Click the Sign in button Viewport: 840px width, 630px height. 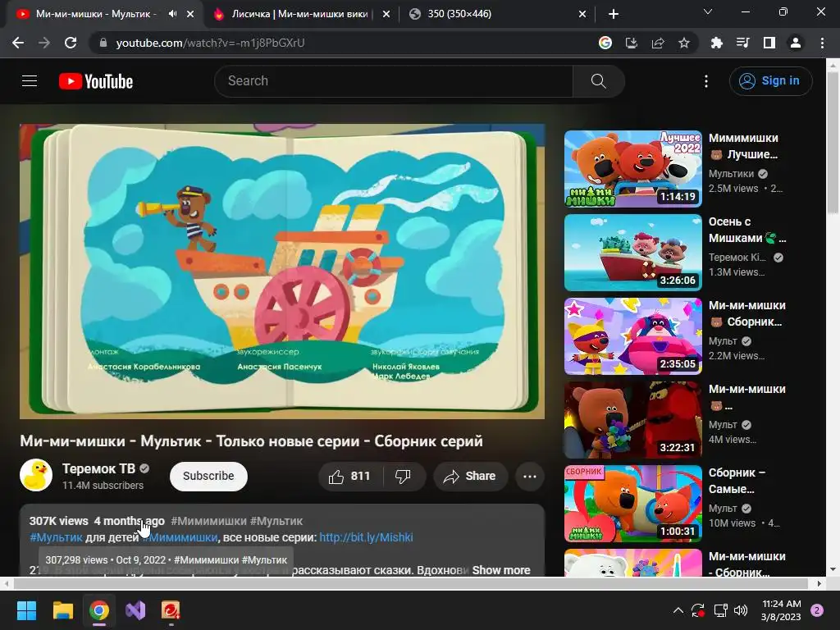pyautogui.click(x=770, y=81)
